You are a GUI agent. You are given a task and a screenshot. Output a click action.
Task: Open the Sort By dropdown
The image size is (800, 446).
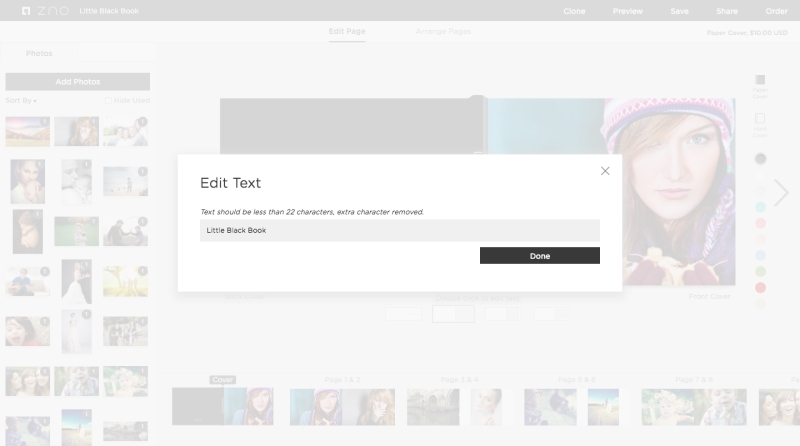click(21, 101)
